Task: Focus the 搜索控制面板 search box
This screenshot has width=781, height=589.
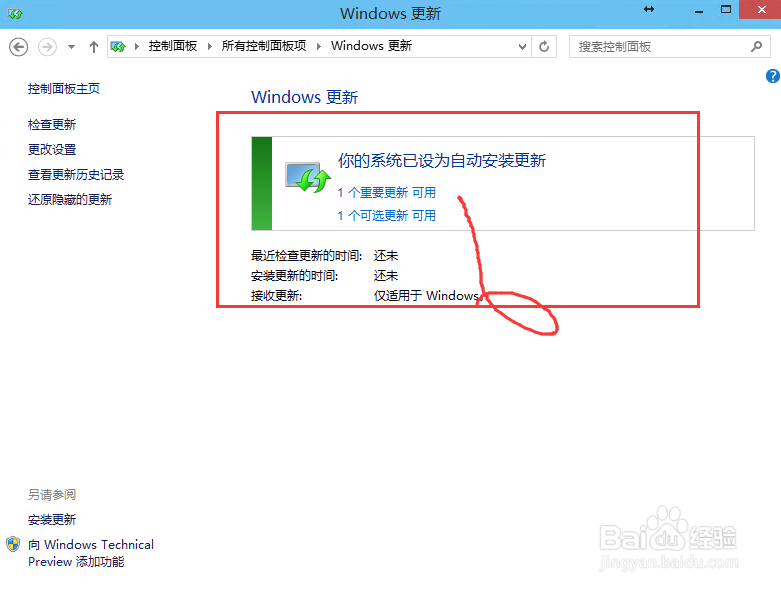Action: coord(670,47)
